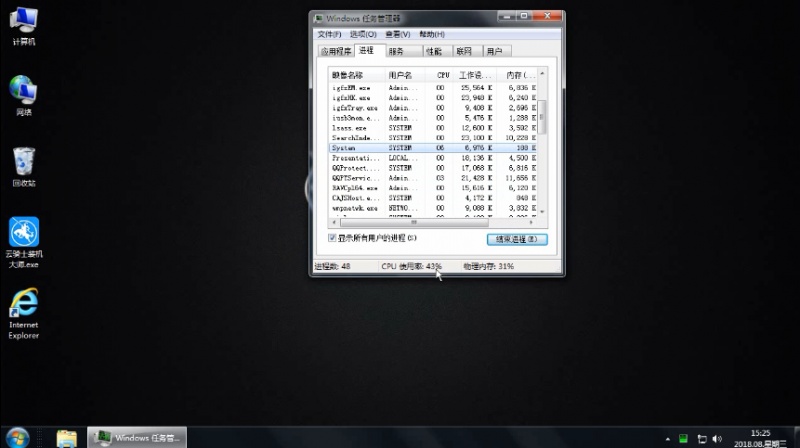Open the 选项(O) menu
The width and height of the screenshot is (800, 448).
[363, 34]
